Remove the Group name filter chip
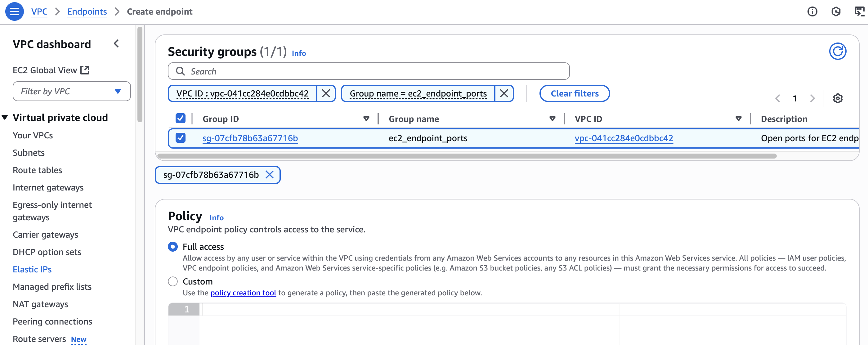 tap(503, 93)
